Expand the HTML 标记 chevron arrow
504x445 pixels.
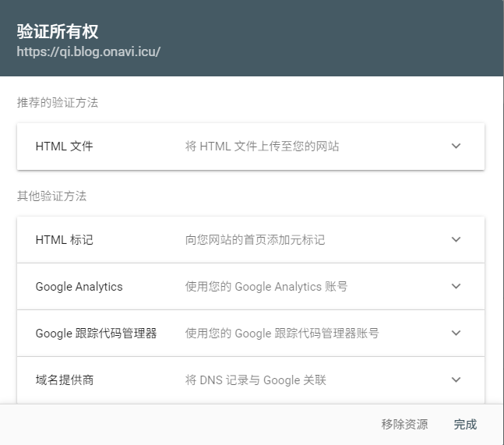[456, 239]
